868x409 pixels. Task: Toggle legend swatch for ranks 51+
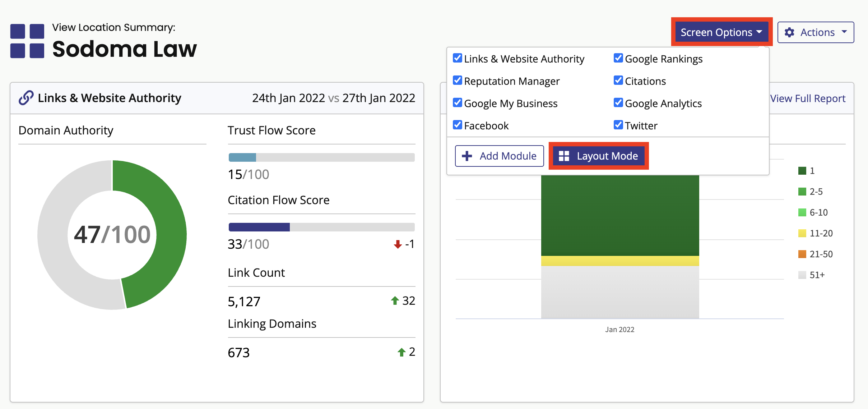[802, 275]
